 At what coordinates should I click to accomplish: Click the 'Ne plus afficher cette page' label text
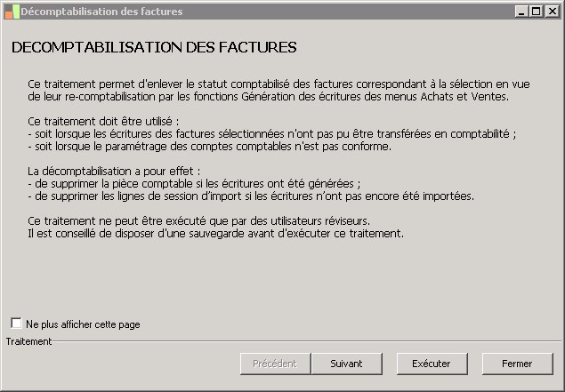click(83, 324)
